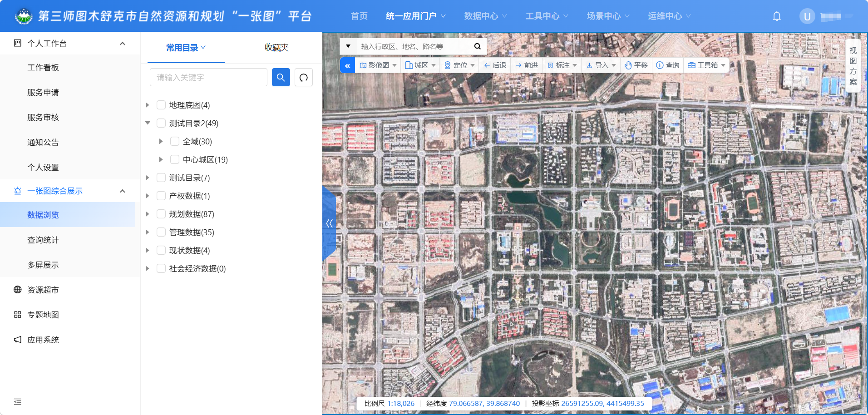868x415 pixels.
Task: Open 服务申请 in sidebar
Action: pyautogui.click(x=43, y=92)
